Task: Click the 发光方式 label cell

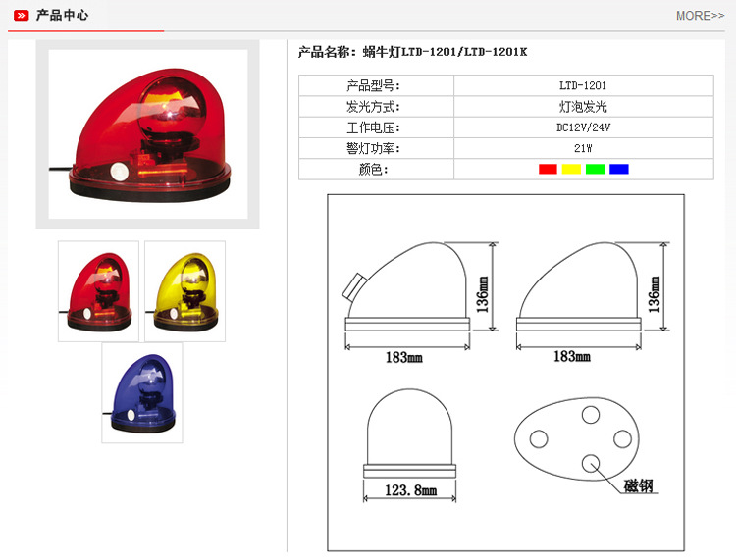Action: click(377, 107)
